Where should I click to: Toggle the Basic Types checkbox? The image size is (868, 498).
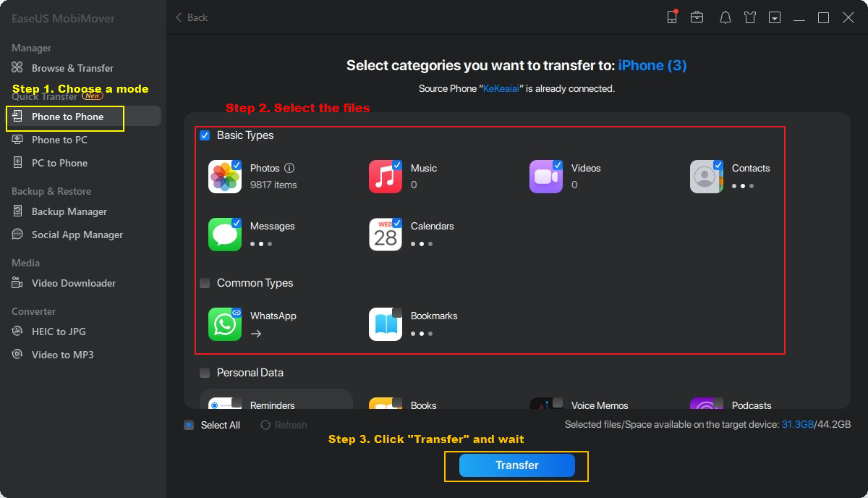pos(203,135)
